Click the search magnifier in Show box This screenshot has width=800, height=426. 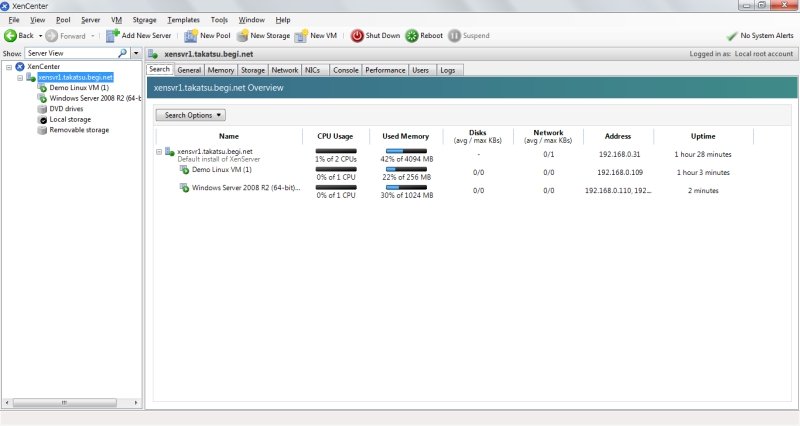point(122,53)
